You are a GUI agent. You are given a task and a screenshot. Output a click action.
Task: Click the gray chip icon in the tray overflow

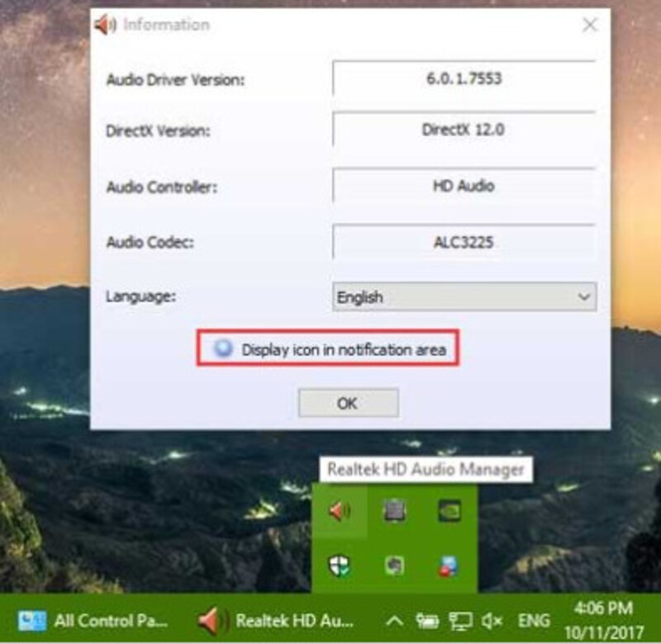pyautogui.click(x=395, y=511)
